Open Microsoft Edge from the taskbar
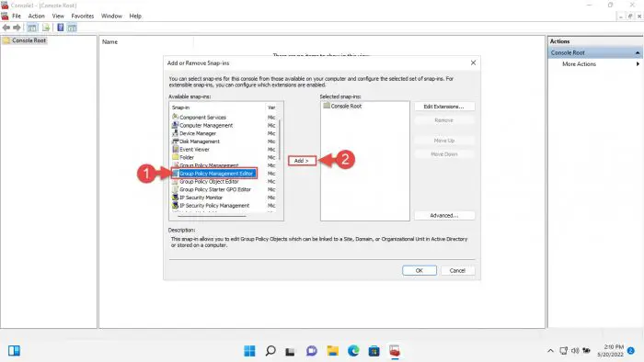644x362 pixels. click(x=353, y=351)
